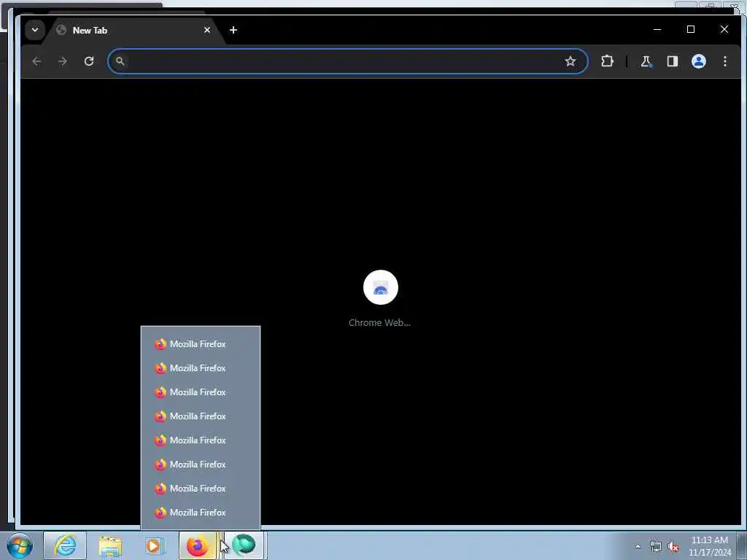Open Chrome Labs flask icon
747x560 pixels.
[646, 61]
